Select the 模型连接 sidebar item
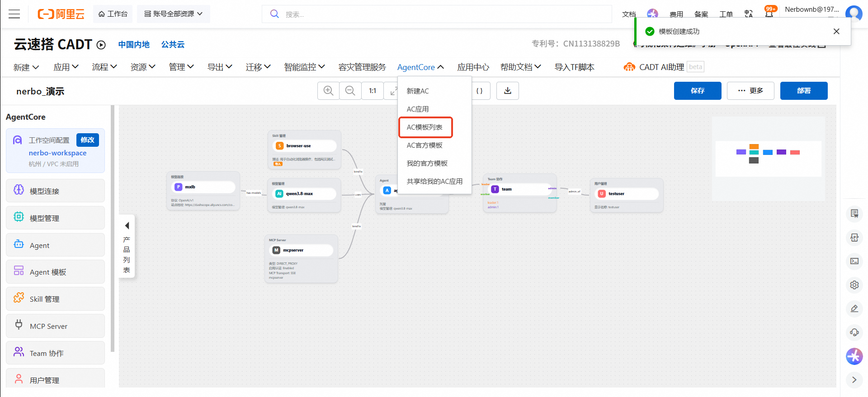 [x=55, y=191]
